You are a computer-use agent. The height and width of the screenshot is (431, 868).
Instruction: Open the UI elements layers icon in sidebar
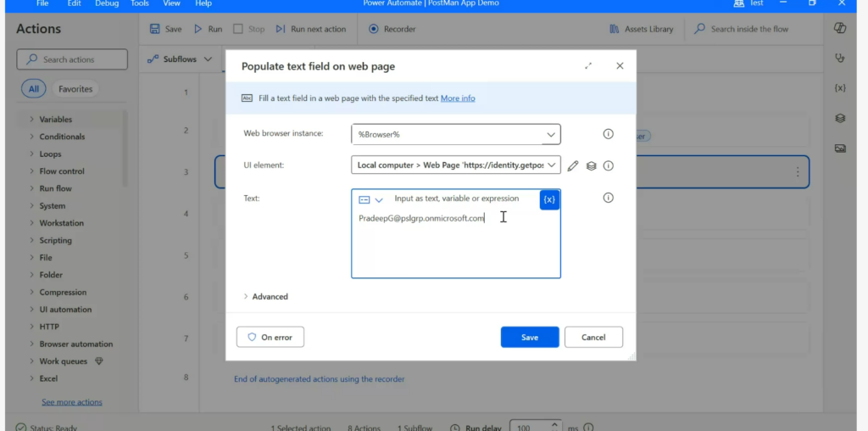tap(840, 118)
